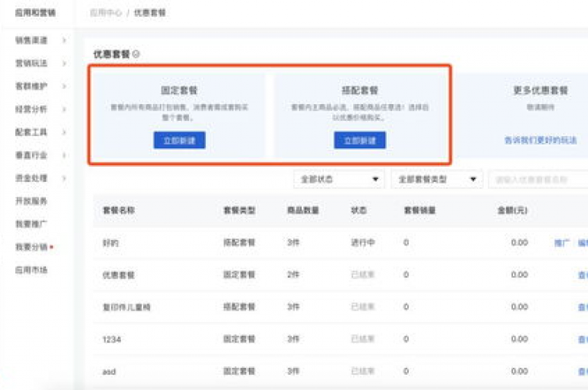588x390 pixels.
Task: Select the 优惠套餐 row name cell
Action: click(x=119, y=275)
